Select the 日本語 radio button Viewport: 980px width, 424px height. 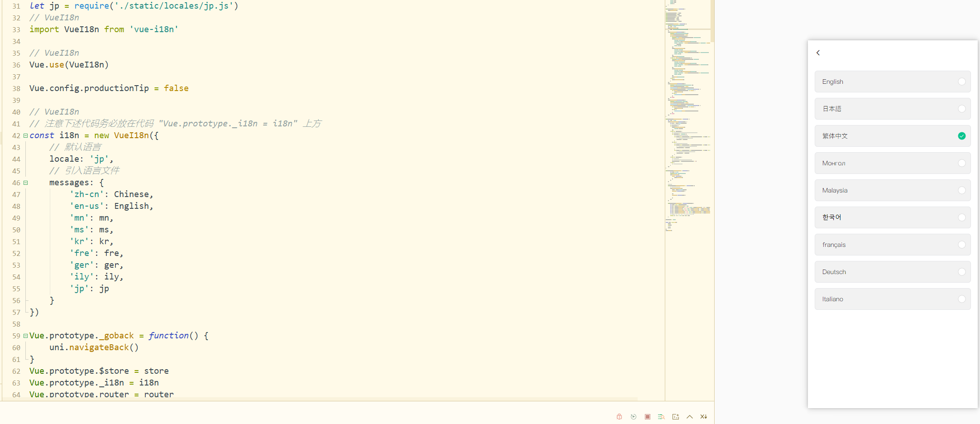point(961,109)
